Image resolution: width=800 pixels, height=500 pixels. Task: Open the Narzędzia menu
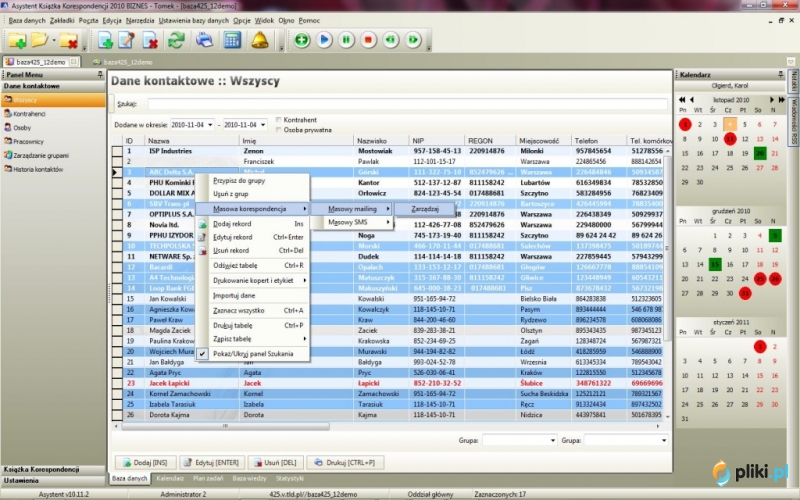pyautogui.click(x=140, y=20)
